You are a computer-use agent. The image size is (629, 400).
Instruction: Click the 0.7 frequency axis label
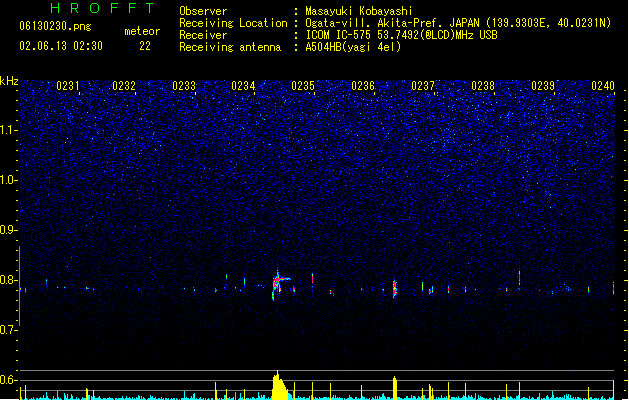9,330
